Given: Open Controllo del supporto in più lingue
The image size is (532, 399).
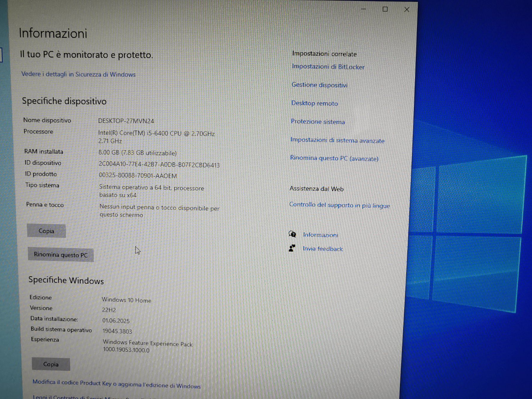Looking at the screenshot, I should tap(339, 205).
